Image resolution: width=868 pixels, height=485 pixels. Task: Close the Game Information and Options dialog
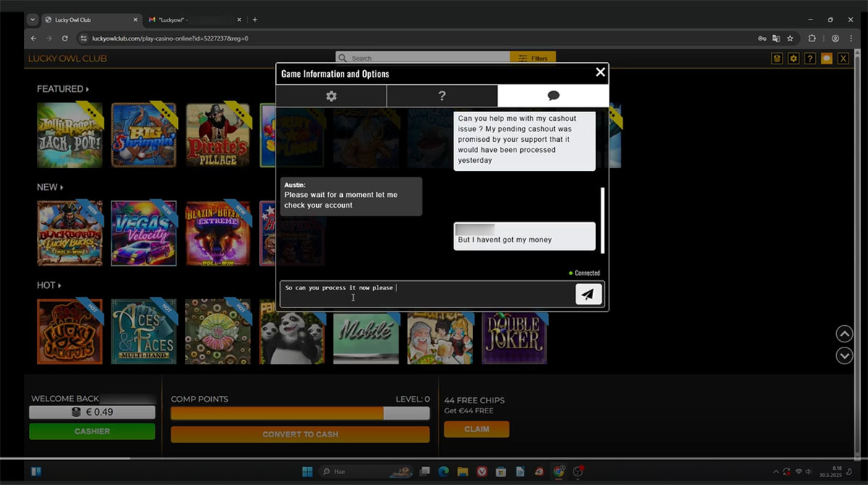tap(600, 72)
